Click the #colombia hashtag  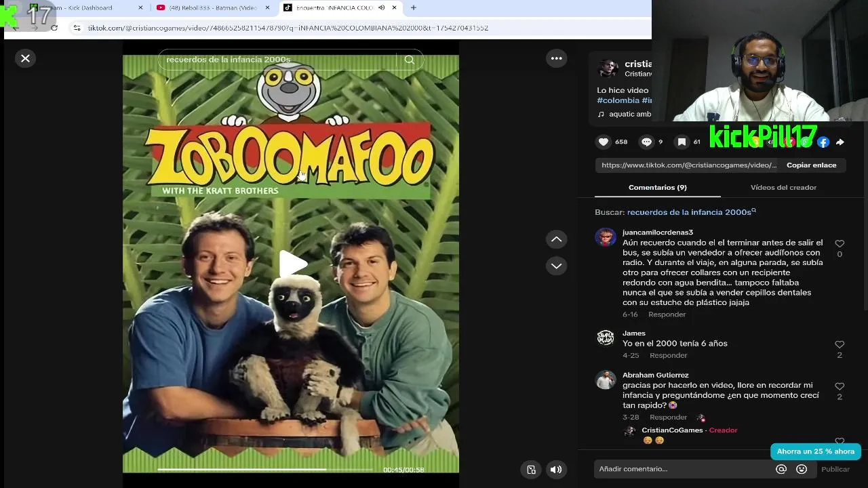(618, 100)
